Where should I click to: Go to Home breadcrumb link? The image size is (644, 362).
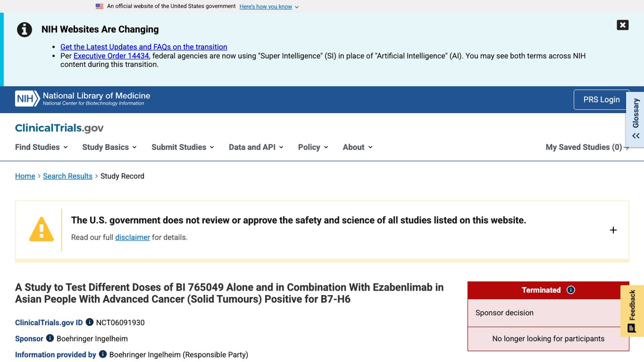pos(25,176)
